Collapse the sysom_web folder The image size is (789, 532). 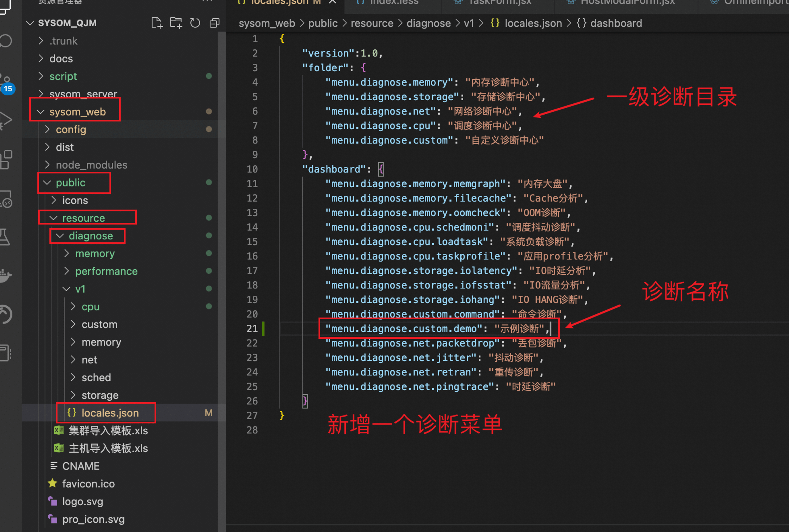[41, 112]
